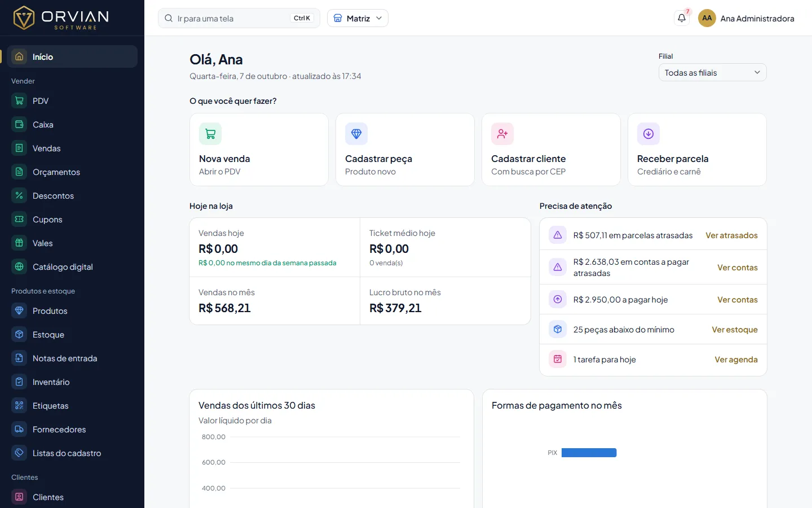Click the Catálogo digital globe icon

point(19,266)
